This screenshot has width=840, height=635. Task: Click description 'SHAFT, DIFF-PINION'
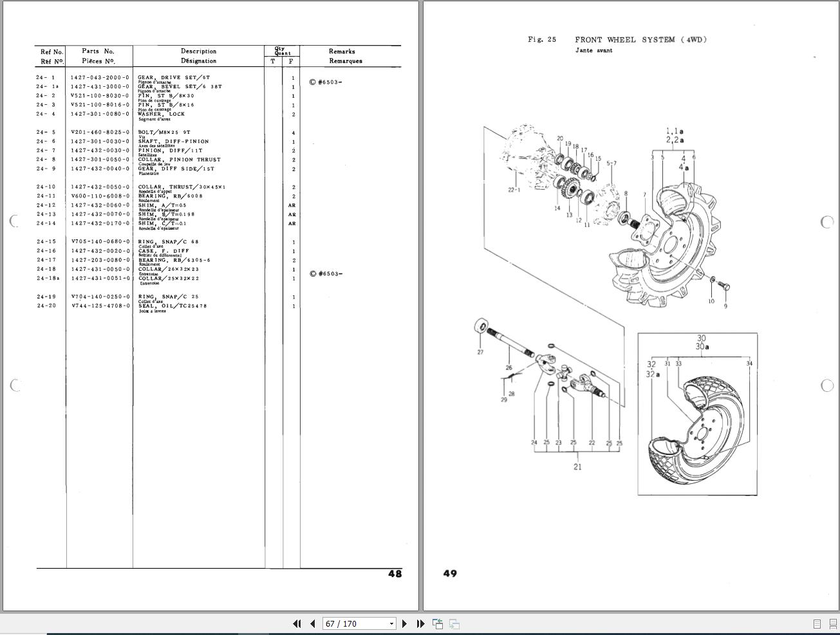click(x=173, y=142)
